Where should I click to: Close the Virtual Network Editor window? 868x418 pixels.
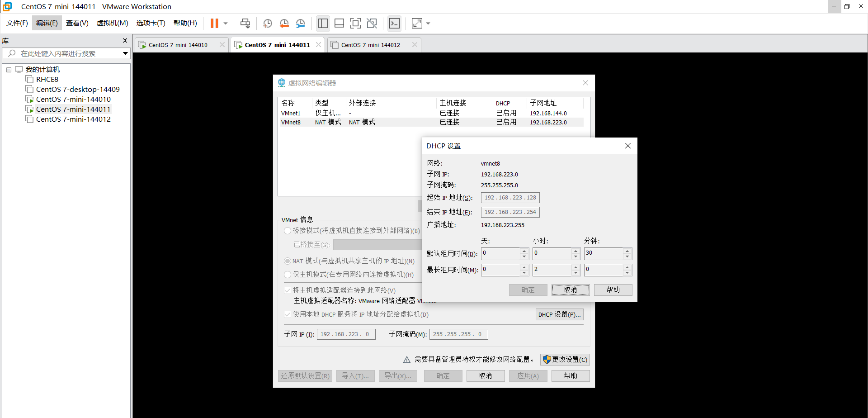[x=585, y=83]
